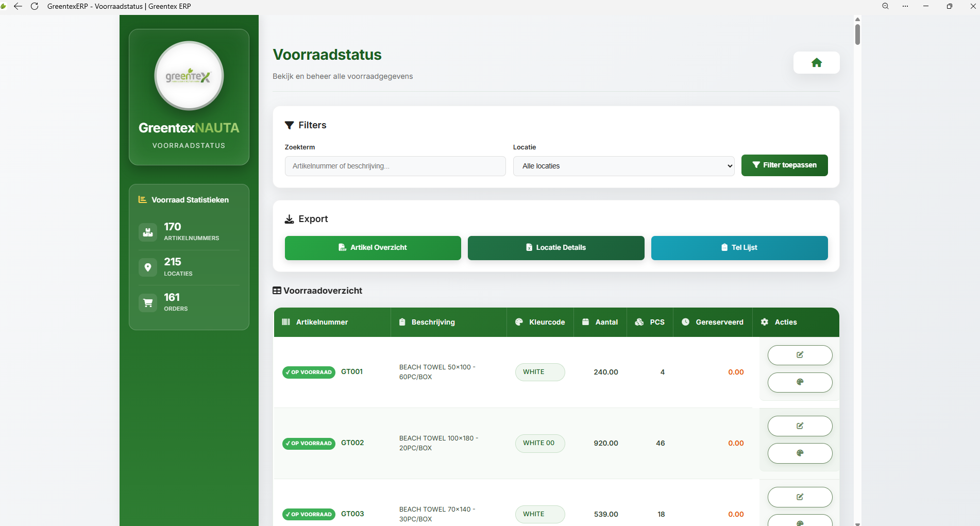Click the browser refresh icon
Screen dimensions: 980x526
(35, 6)
